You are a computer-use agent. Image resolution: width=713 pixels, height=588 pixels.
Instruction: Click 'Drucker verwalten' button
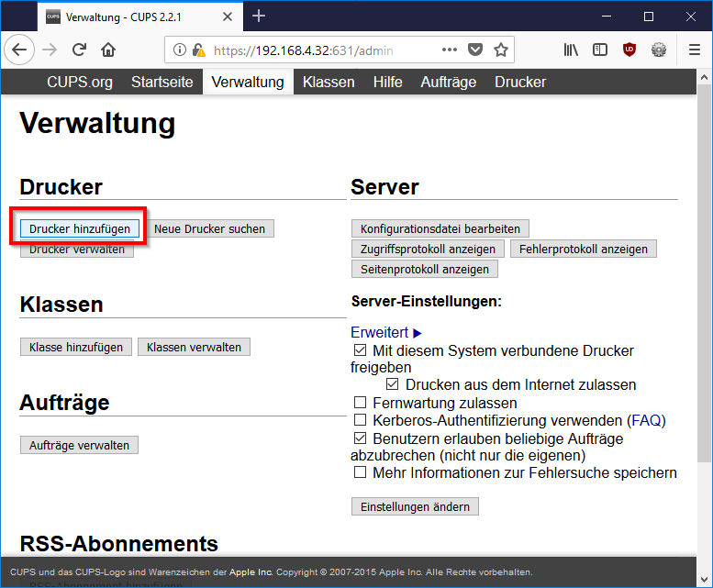tap(77, 249)
